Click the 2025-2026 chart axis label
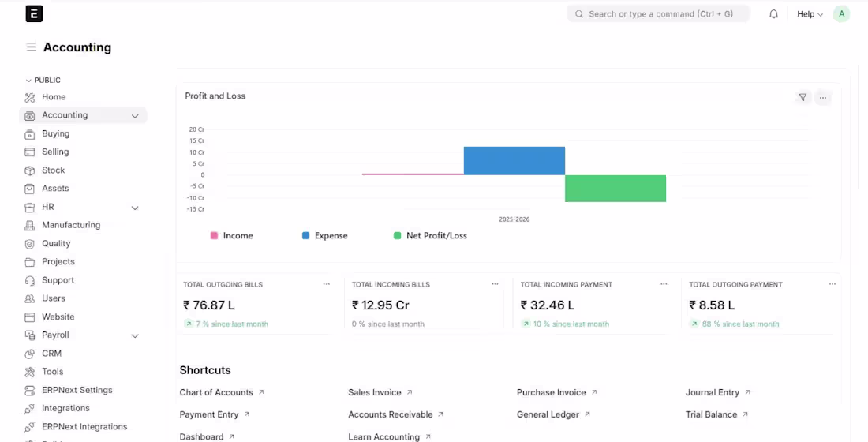868x442 pixels. [x=514, y=219]
